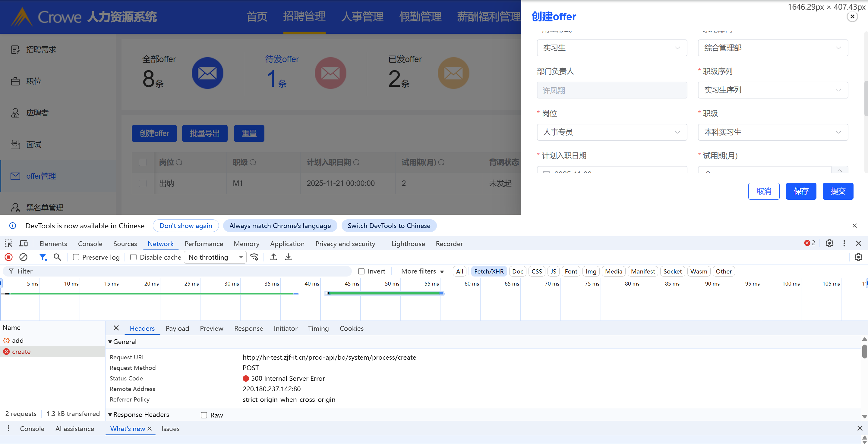868x444 pixels.
Task: Click the inspect element picker icon
Action: [8, 243]
